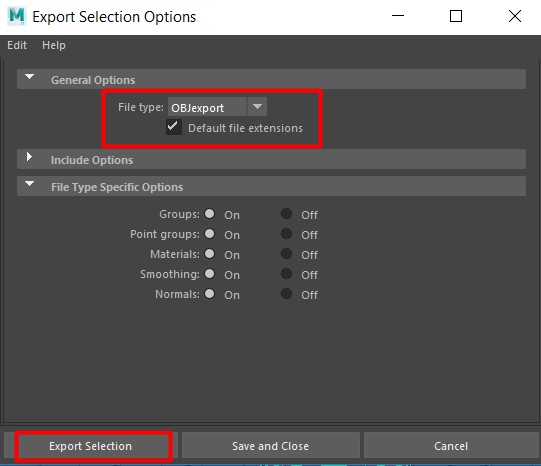Screen dimensions: 541x466
Task: Enable Materials On radio button
Action: pos(209,254)
